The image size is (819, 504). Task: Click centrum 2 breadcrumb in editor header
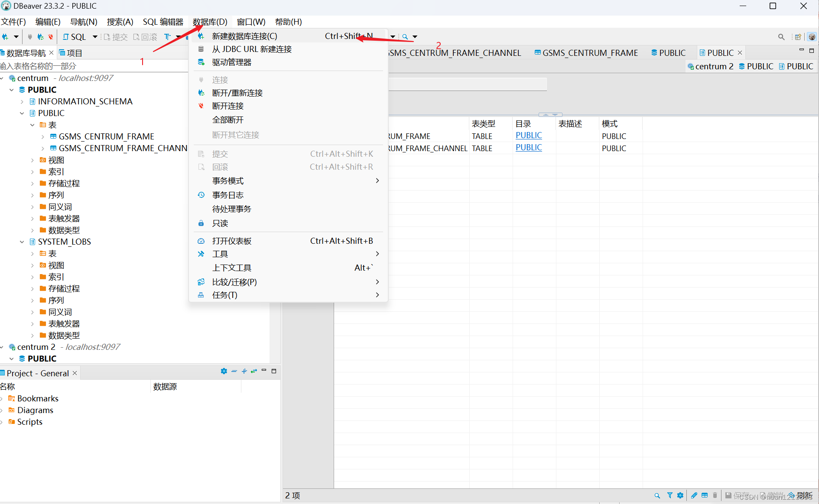(710, 66)
